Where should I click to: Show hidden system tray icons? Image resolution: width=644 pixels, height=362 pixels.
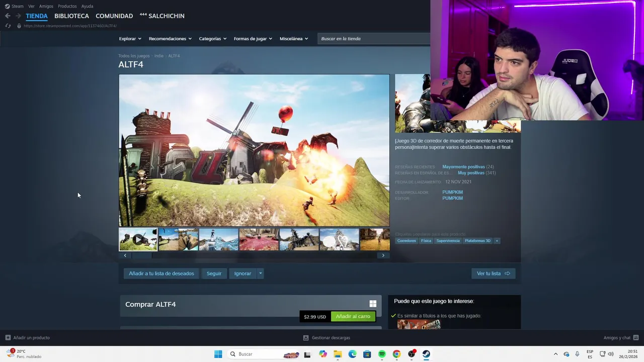[x=555, y=354]
